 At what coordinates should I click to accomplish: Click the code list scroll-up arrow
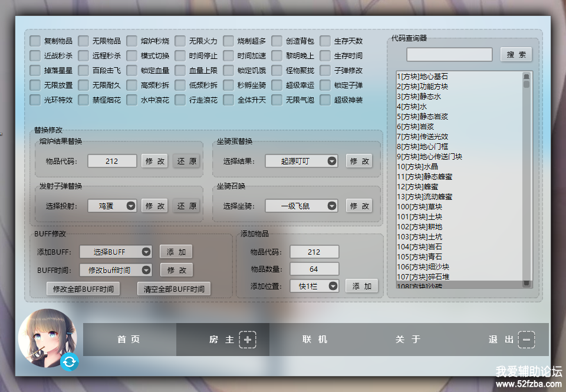point(526,76)
